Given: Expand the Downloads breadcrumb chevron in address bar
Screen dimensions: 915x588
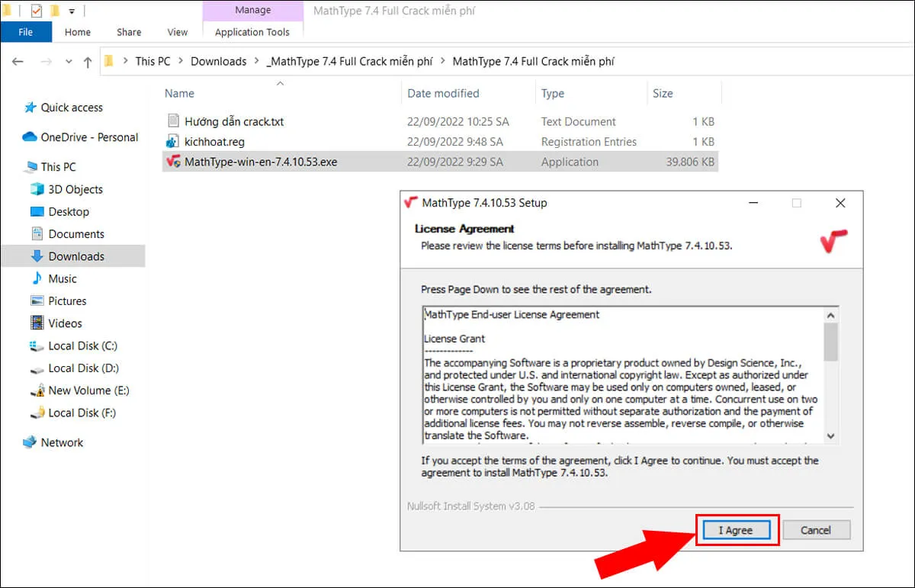Looking at the screenshot, I should pyautogui.click(x=257, y=62).
